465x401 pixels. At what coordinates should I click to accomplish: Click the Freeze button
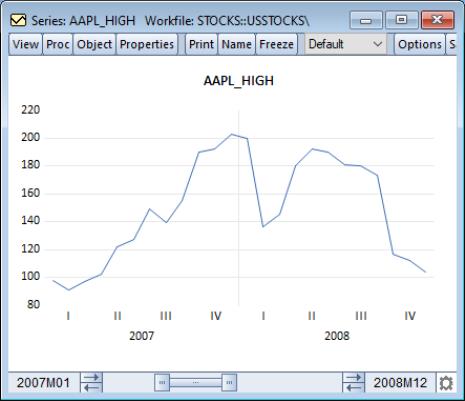click(276, 44)
